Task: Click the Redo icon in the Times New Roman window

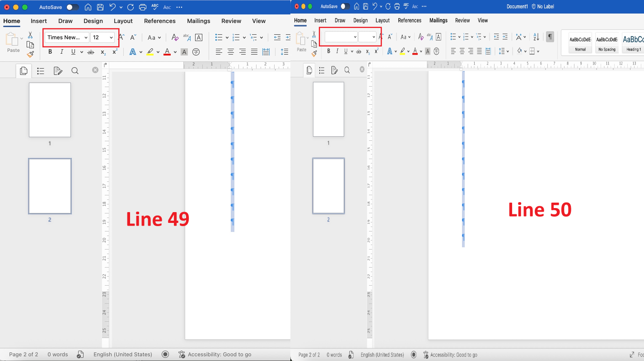Action: pos(131,7)
